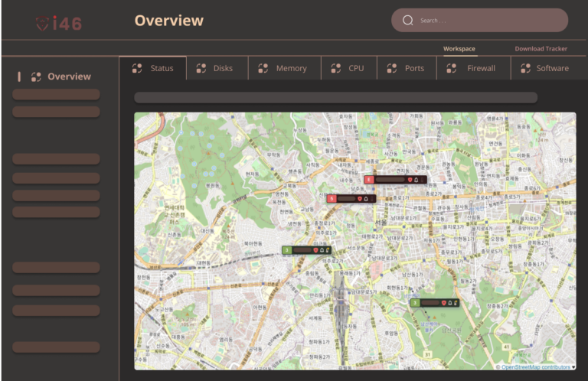The image size is (588, 381).
Task: Click the bell icon on the 5 marker
Action: 366,199
